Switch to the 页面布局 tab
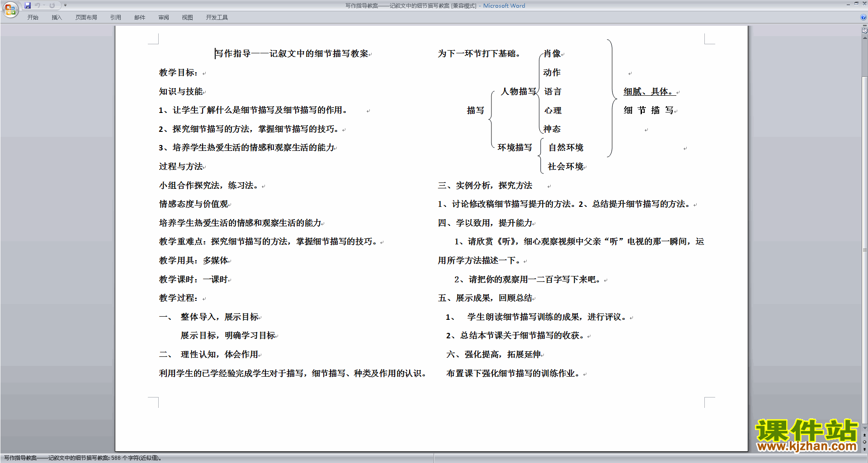Viewport: 868px width, 463px height. [86, 18]
